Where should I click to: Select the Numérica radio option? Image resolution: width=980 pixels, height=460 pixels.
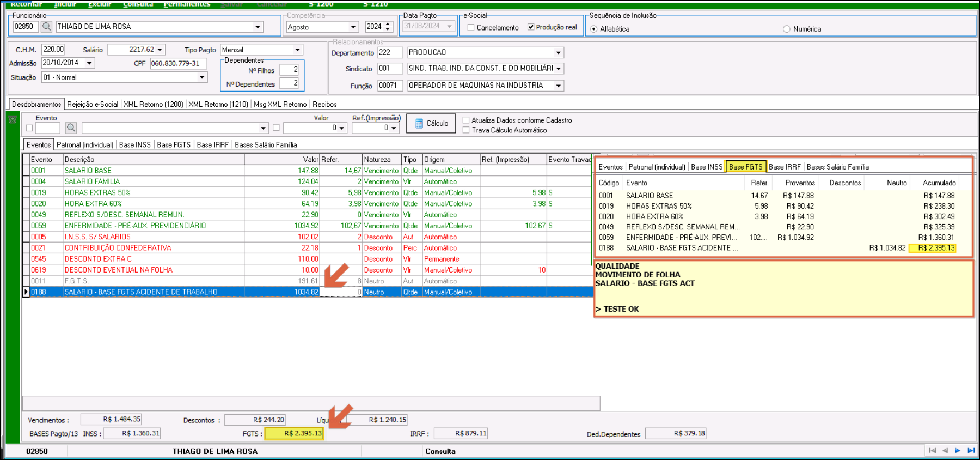click(786, 29)
